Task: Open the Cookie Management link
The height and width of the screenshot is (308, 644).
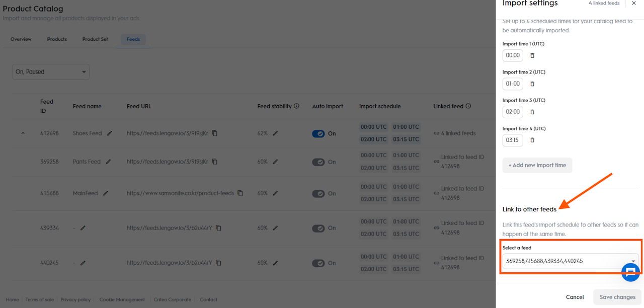Action: pos(122,299)
